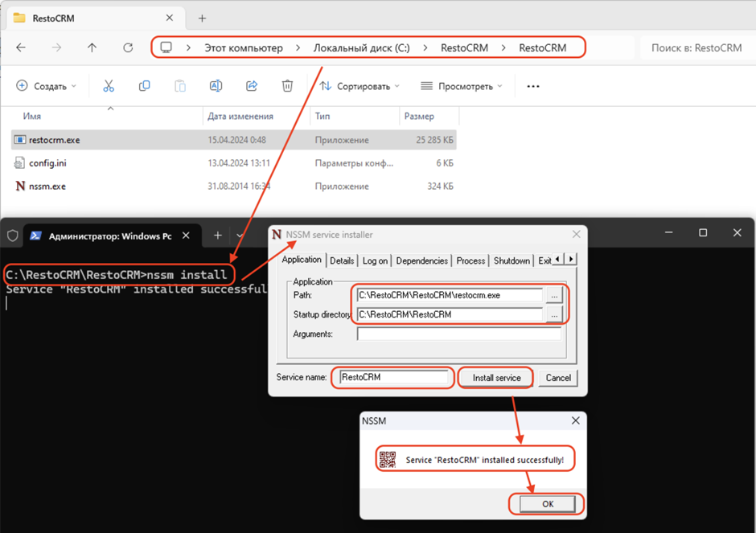Expand the Создать dropdown

tap(47, 86)
